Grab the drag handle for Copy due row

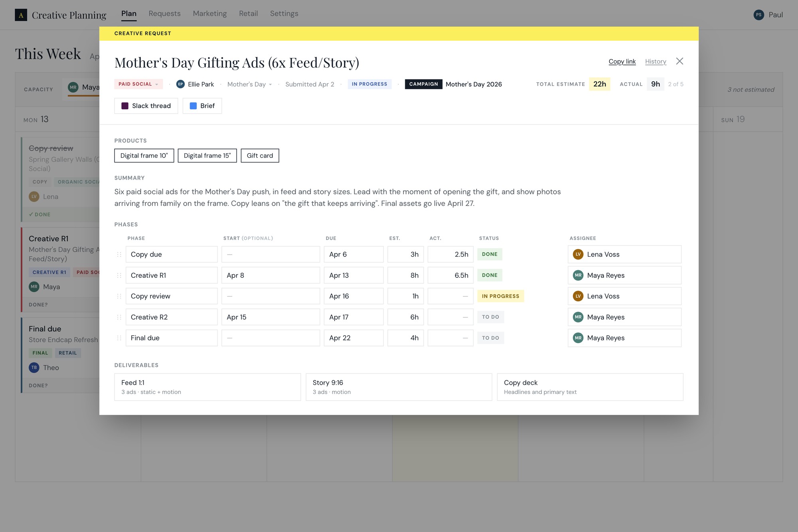click(119, 254)
